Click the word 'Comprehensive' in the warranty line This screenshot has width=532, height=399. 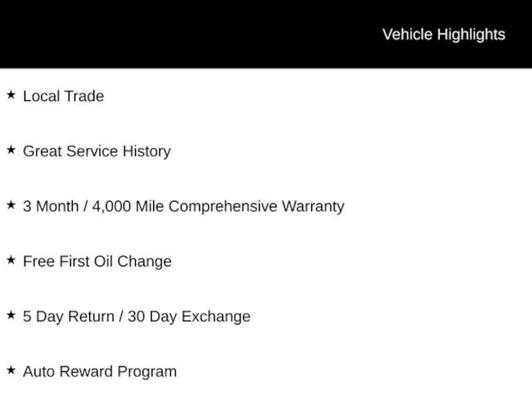223,206
